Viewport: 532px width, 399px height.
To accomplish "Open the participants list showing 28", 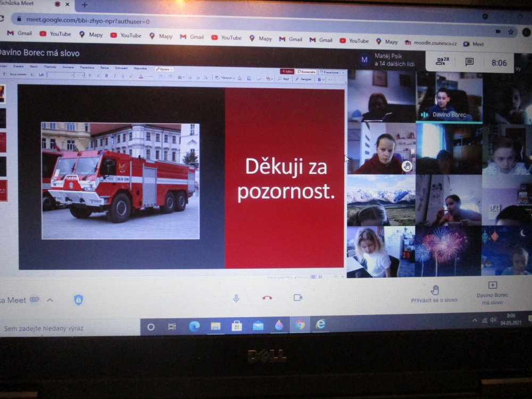I will tap(442, 61).
